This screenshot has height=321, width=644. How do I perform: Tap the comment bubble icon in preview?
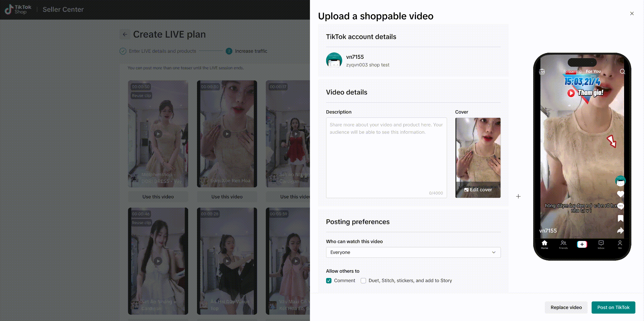pyautogui.click(x=620, y=206)
